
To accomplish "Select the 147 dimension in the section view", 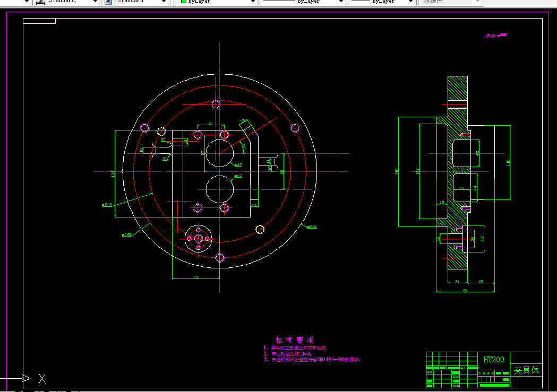I will 418,171.
